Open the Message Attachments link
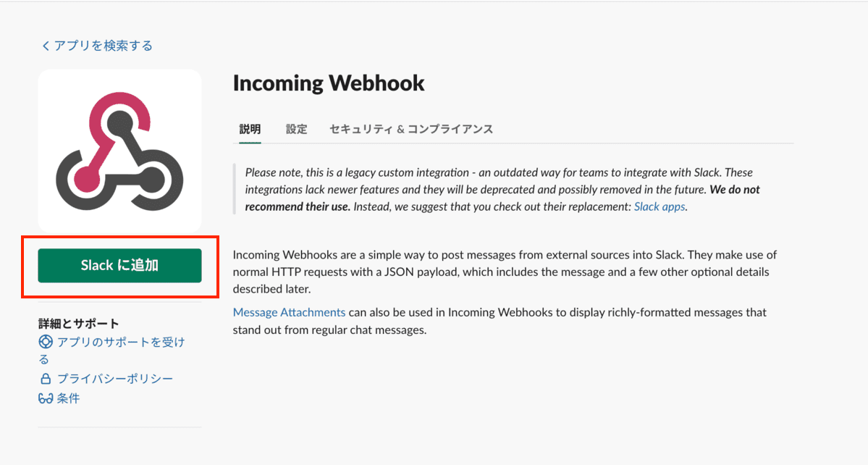Image resolution: width=868 pixels, height=465 pixels. [289, 312]
